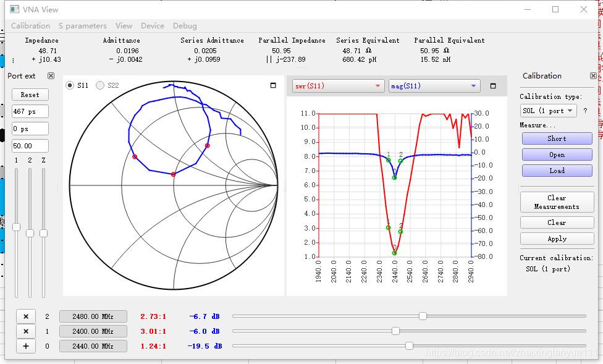This screenshot has width=603, height=364.
Task: Close the Port ext panel
Action: tap(51, 76)
